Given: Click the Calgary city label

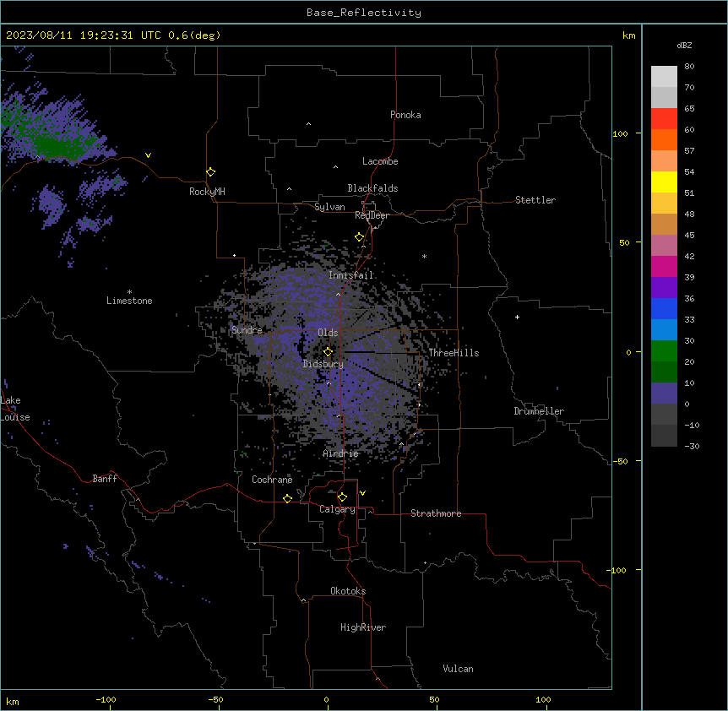Looking at the screenshot, I should click(338, 509).
